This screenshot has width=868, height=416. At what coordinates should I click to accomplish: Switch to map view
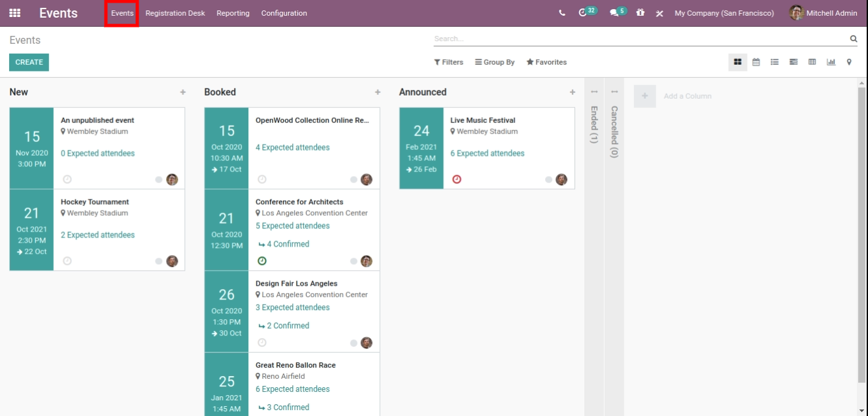849,62
